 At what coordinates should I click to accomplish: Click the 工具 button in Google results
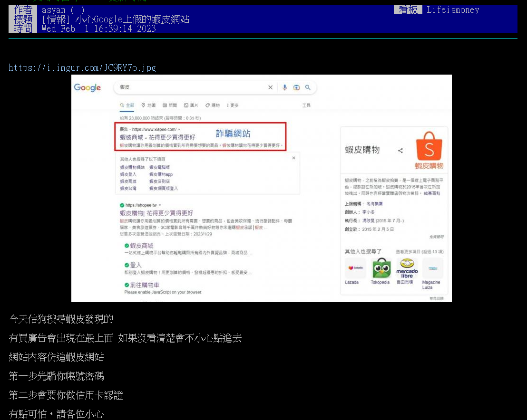pyautogui.click(x=306, y=105)
